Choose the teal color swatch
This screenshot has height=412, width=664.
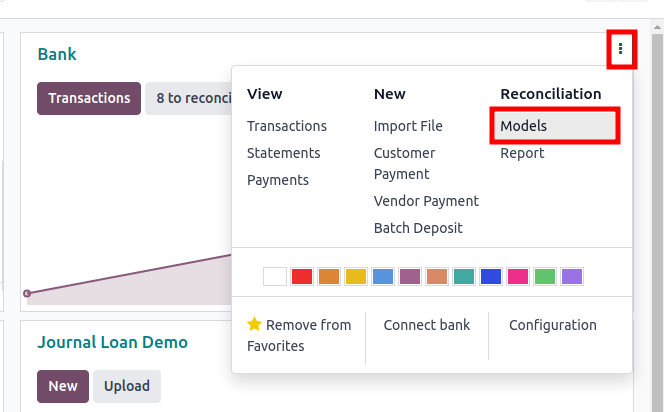point(464,277)
